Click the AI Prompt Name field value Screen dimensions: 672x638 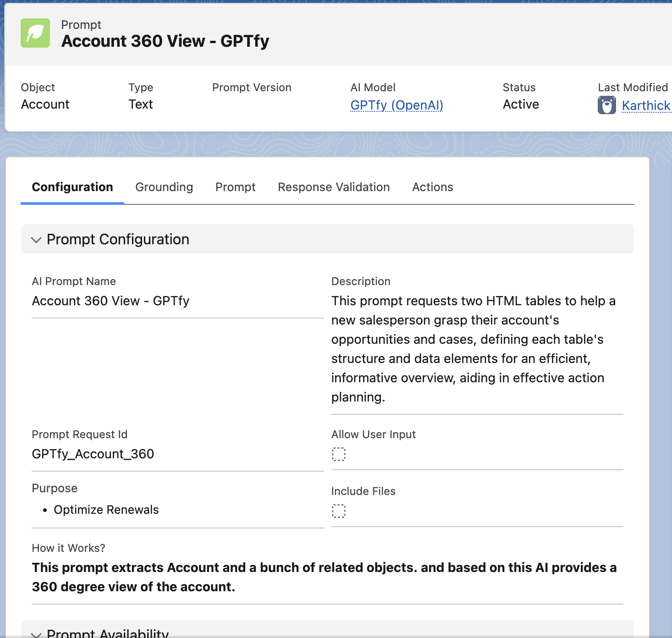110,301
